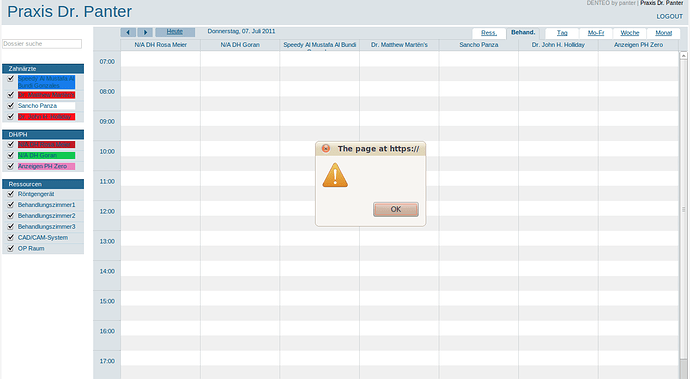The width and height of the screenshot is (690, 379).
Task: Toggle N/A DH Goran checkbox
Action: [x=11, y=155]
